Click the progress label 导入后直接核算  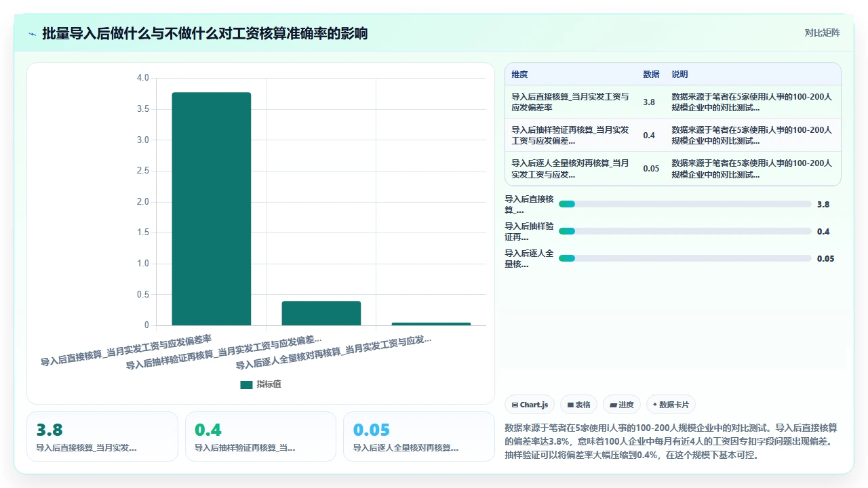[x=530, y=204]
